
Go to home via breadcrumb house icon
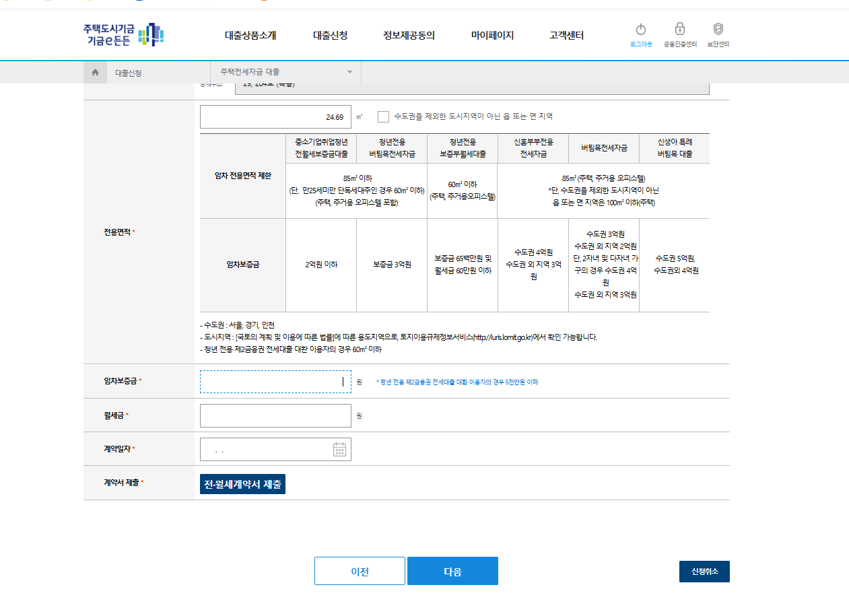[x=95, y=72]
